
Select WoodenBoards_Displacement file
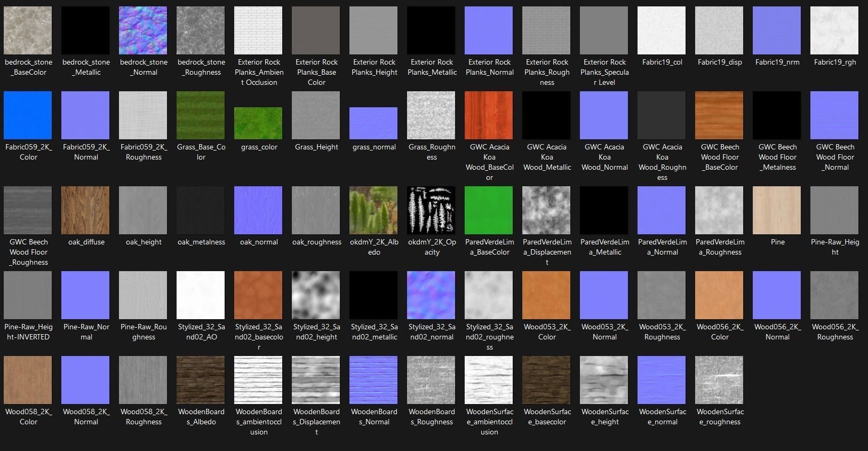(x=316, y=380)
